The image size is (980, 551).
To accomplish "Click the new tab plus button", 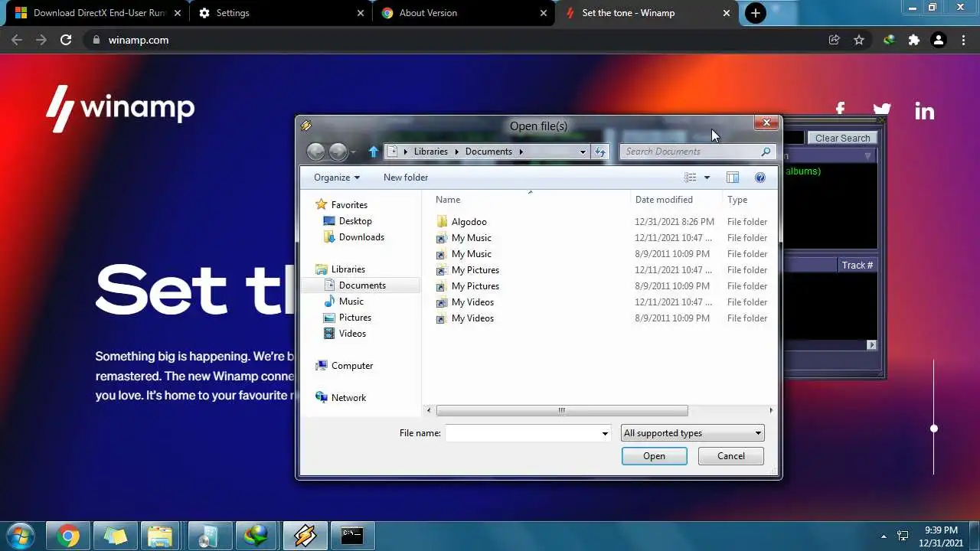I will (756, 13).
